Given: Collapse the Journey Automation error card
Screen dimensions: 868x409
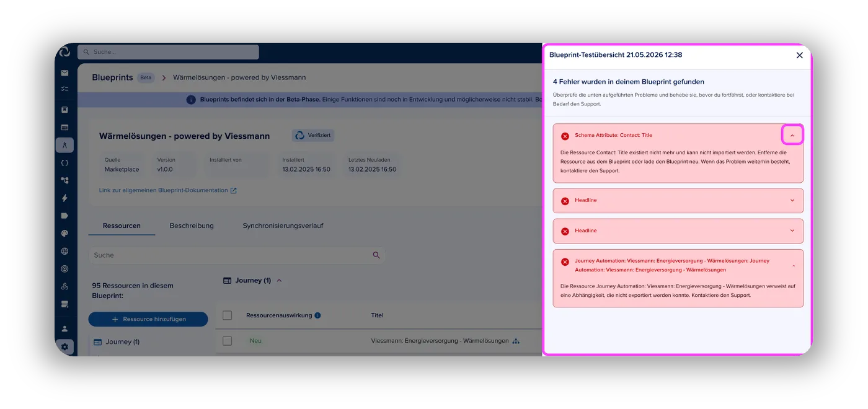Looking at the screenshot, I should [x=794, y=266].
